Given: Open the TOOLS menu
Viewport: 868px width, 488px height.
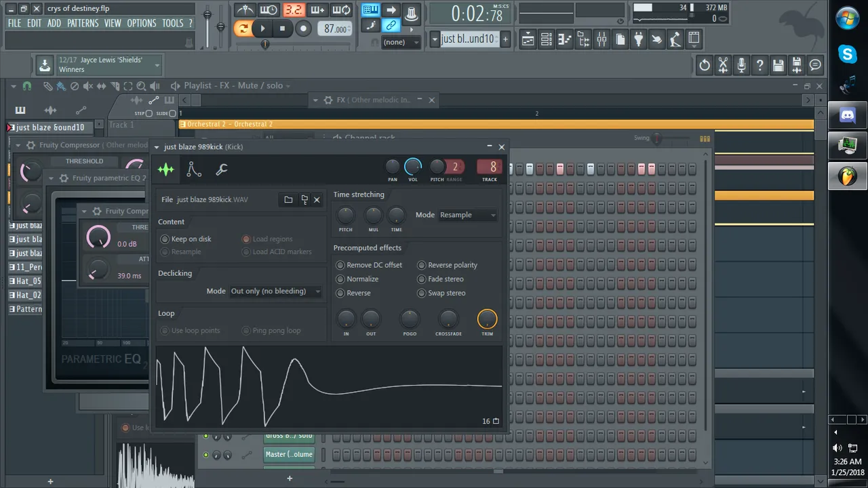Looking at the screenshot, I should tap(173, 23).
